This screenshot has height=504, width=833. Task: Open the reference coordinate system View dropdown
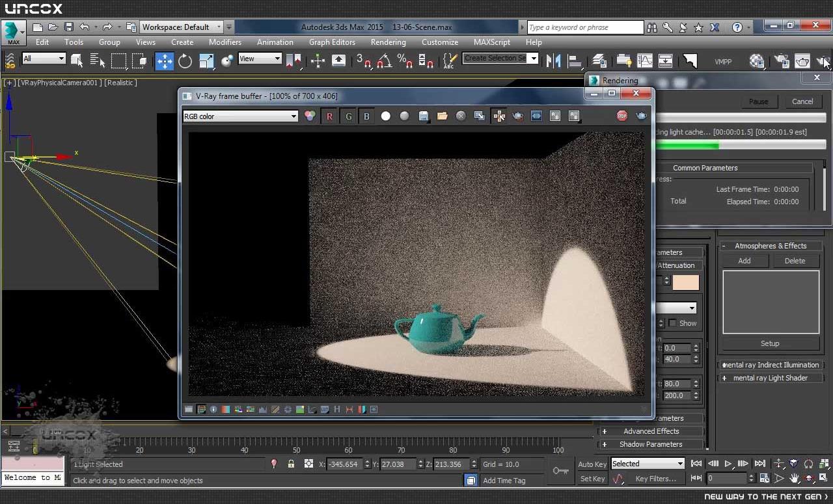[260, 59]
